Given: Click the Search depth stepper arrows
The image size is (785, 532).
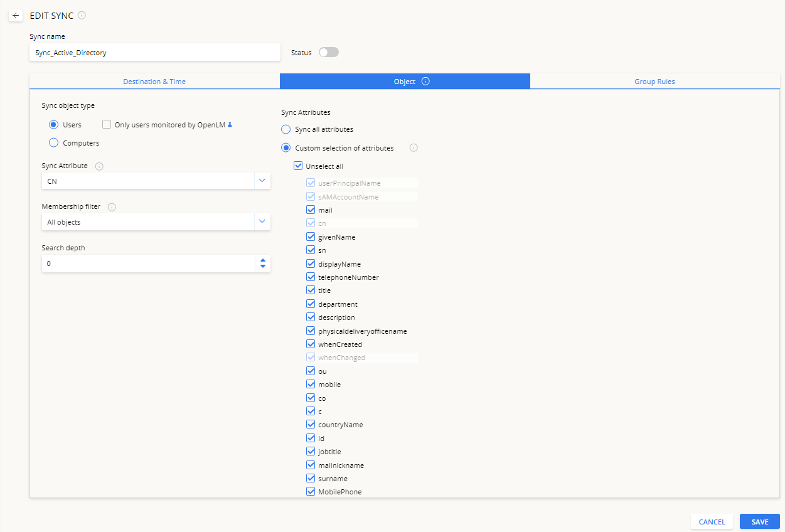Looking at the screenshot, I should [x=263, y=263].
